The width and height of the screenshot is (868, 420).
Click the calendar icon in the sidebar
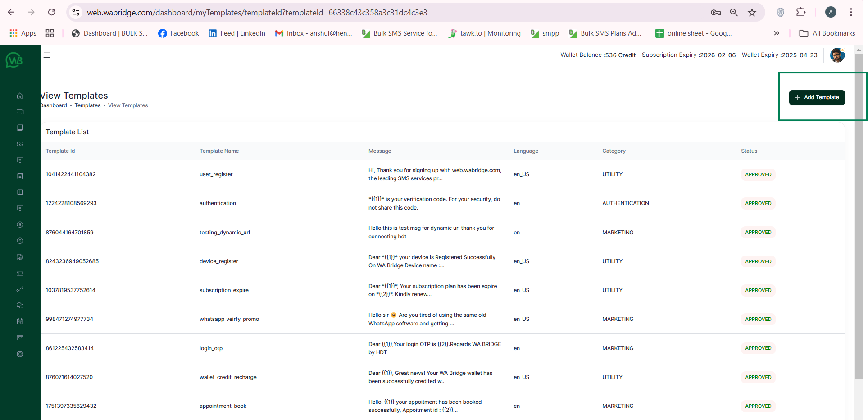(20, 321)
